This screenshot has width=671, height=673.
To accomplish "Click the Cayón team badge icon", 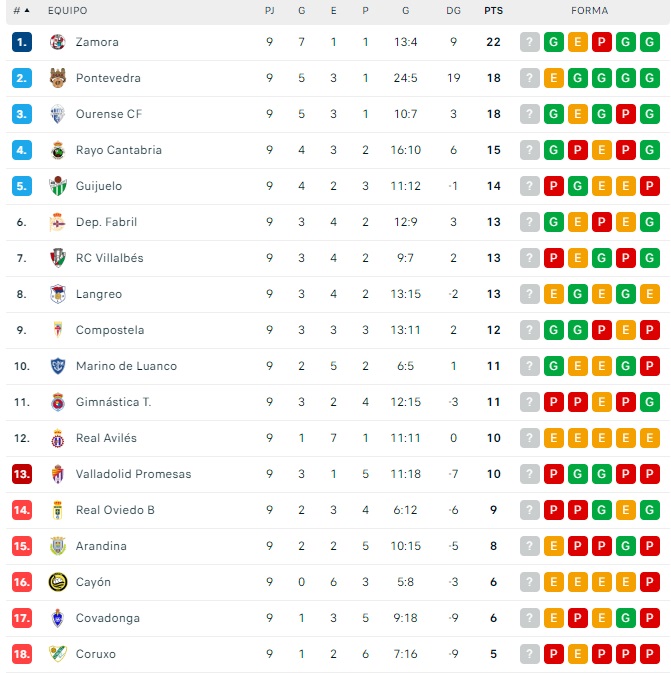I will tap(57, 582).
